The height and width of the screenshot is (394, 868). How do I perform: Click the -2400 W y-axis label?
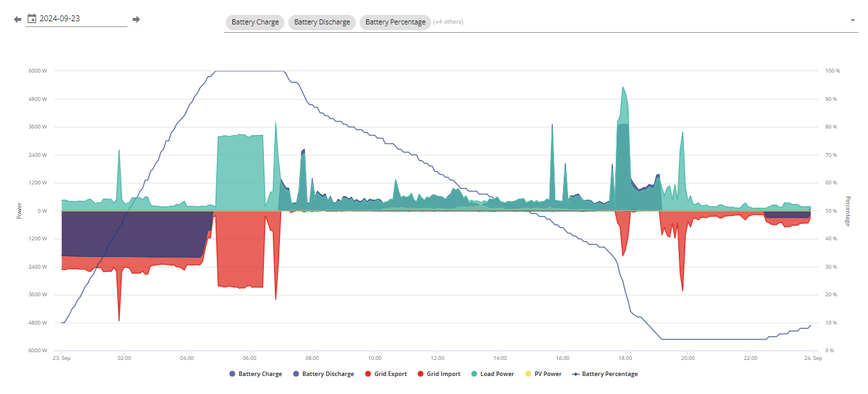click(37, 267)
